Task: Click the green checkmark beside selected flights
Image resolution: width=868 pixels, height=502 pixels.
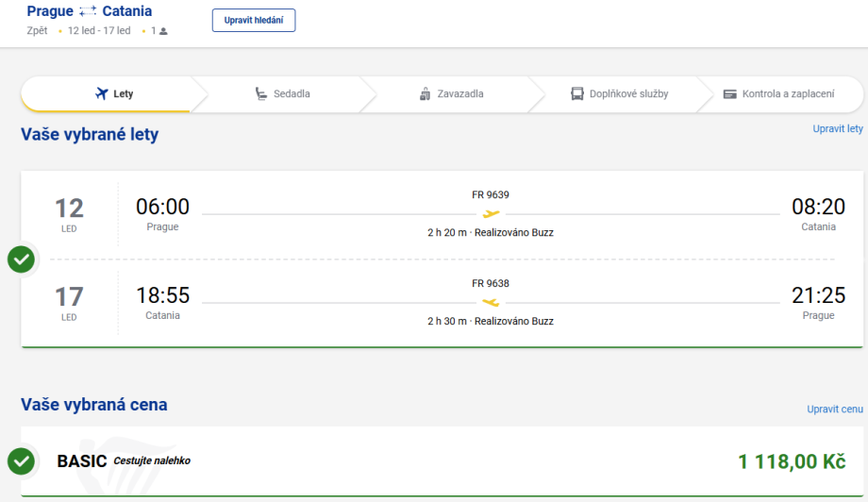Action: (21, 259)
